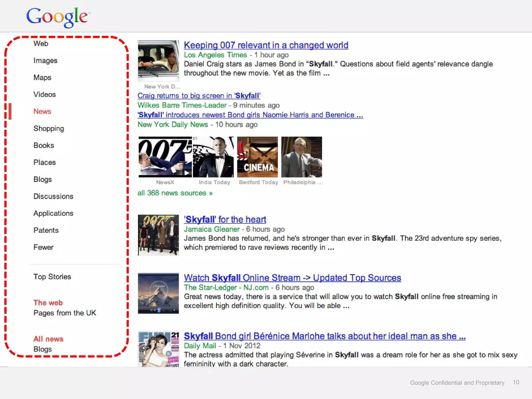Select Web in the sidebar
532x399 pixels.
[41, 44]
